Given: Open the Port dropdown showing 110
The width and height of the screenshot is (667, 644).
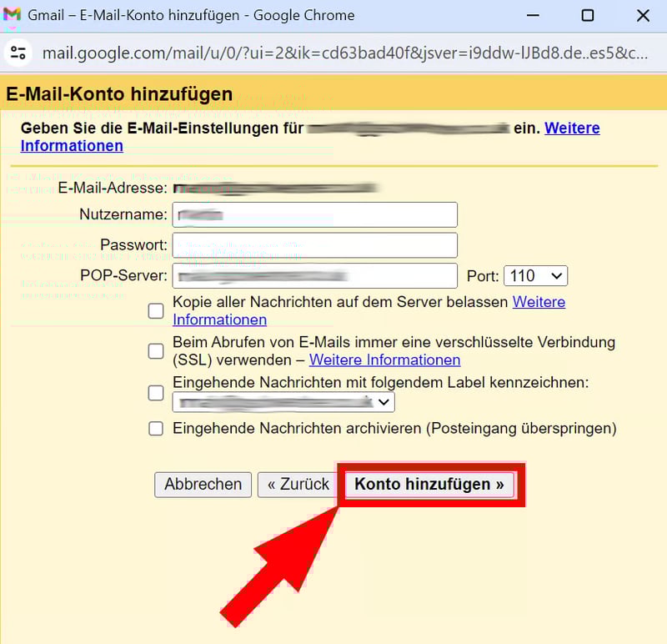Looking at the screenshot, I should (535, 276).
